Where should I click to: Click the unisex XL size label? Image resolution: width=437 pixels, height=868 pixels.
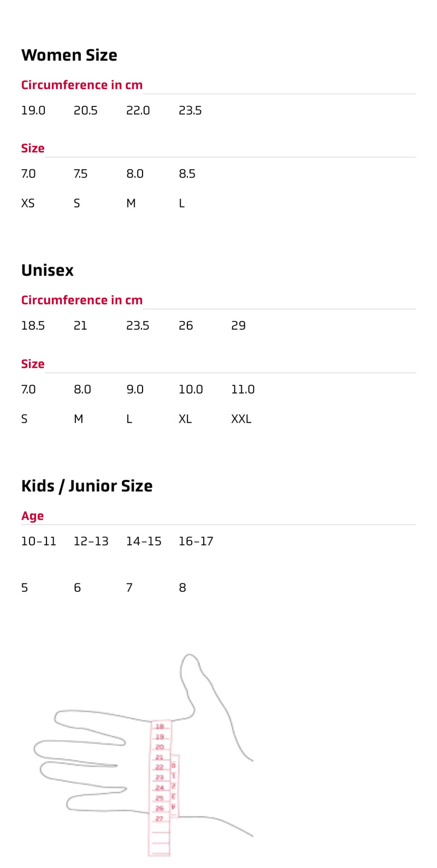185,419
